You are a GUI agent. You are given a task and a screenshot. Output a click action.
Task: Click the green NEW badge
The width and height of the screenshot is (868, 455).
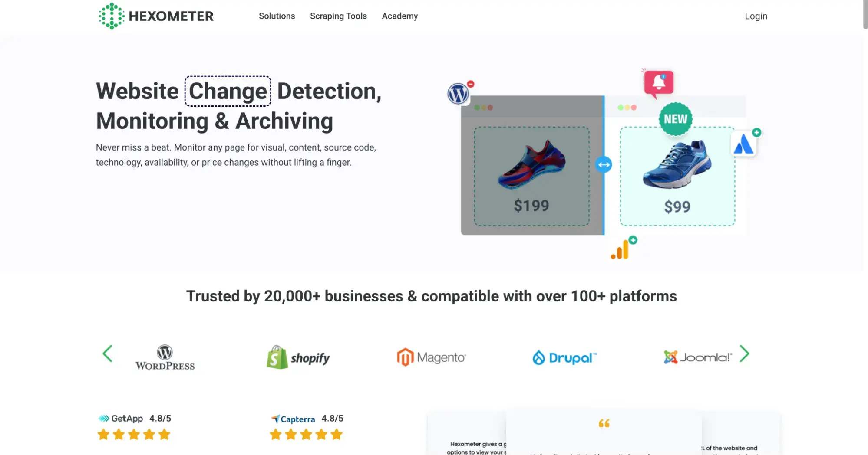(x=675, y=119)
